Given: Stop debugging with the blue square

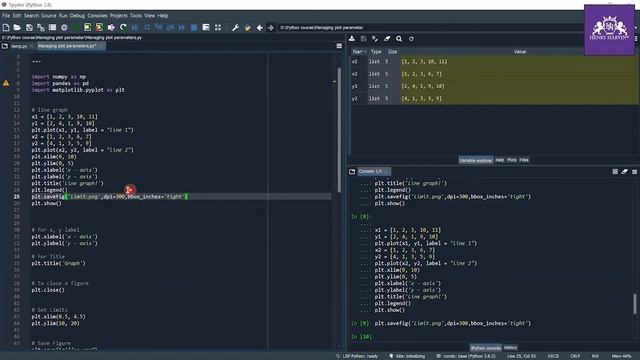Looking at the screenshot, I should [x=194, y=28].
